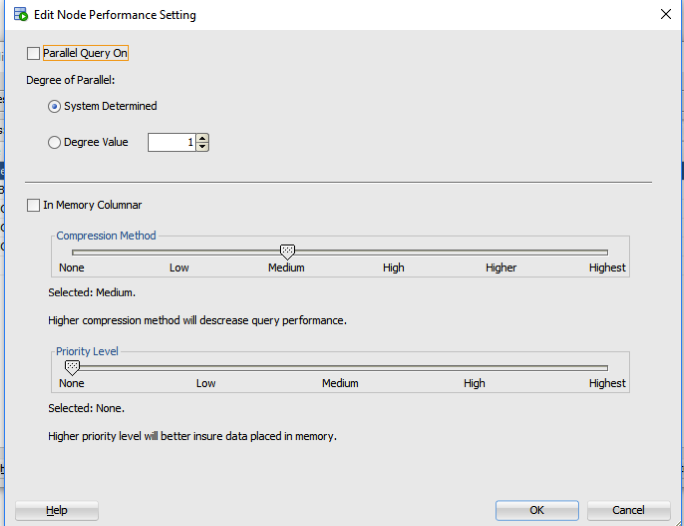Increase Degree Value with up arrow

coord(203,138)
